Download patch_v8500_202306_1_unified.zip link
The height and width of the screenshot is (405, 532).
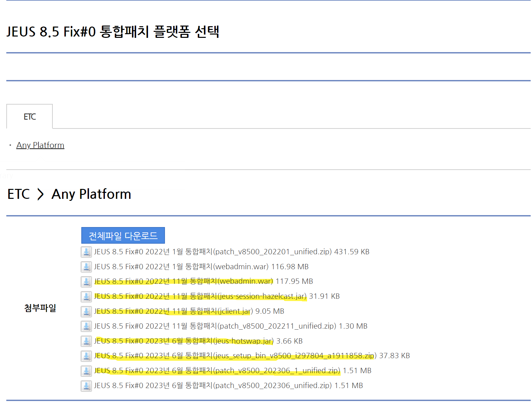(x=233, y=371)
